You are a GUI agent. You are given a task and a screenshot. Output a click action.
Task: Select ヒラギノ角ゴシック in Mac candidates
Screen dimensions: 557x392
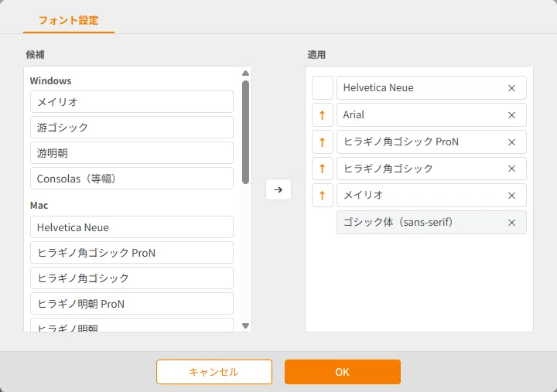(132, 278)
